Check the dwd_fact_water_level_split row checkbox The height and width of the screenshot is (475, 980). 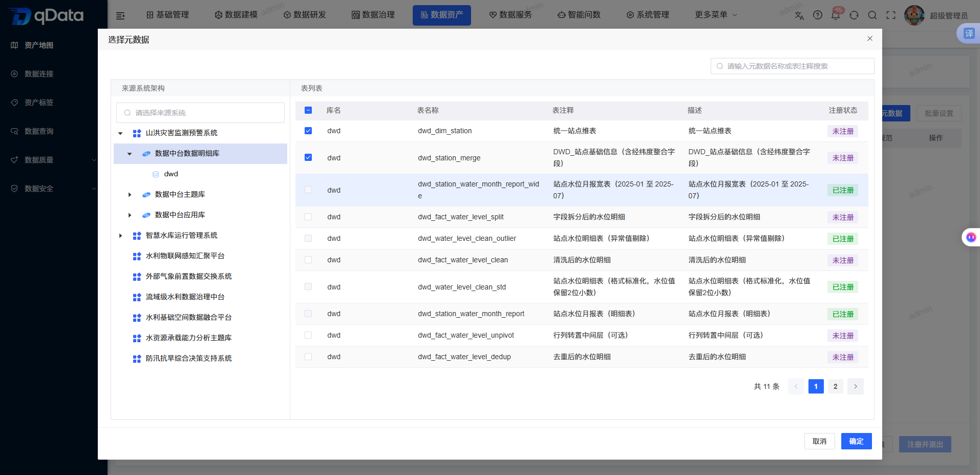pos(308,217)
